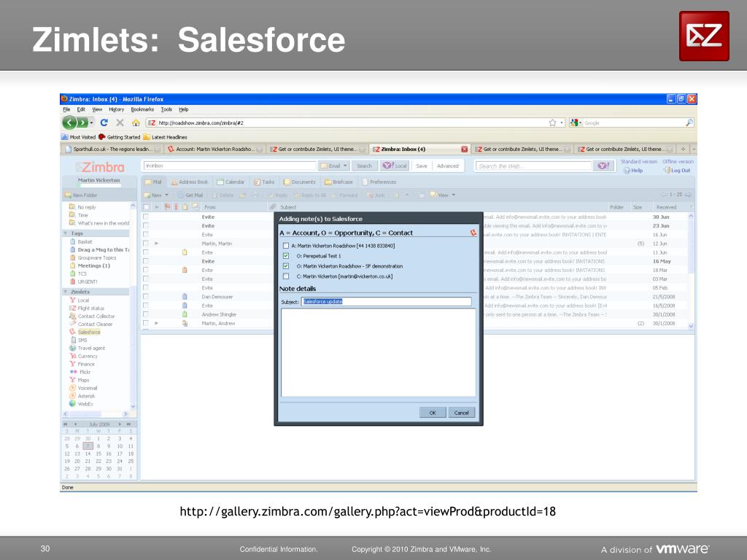This screenshot has height=560, width=747.
Task: Click the Help link
Action: point(634,171)
